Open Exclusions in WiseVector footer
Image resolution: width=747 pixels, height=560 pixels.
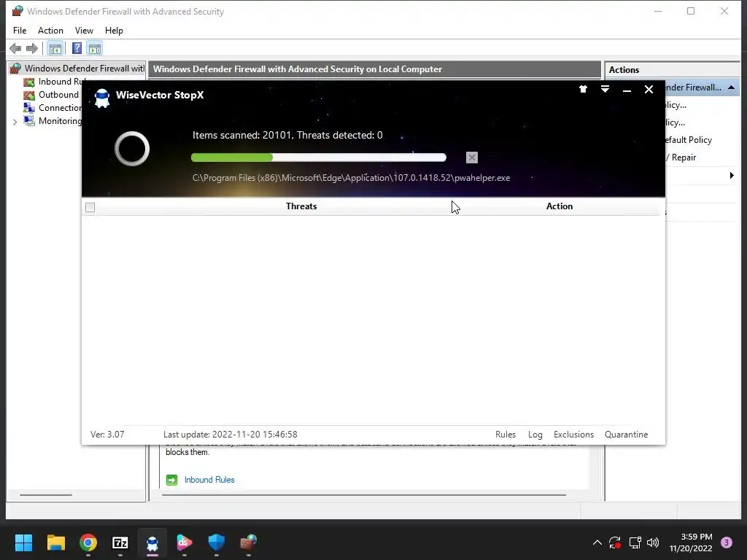[x=573, y=435]
